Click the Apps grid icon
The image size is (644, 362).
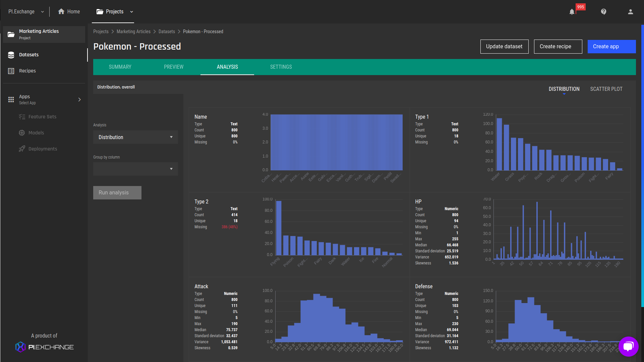pos(11,100)
